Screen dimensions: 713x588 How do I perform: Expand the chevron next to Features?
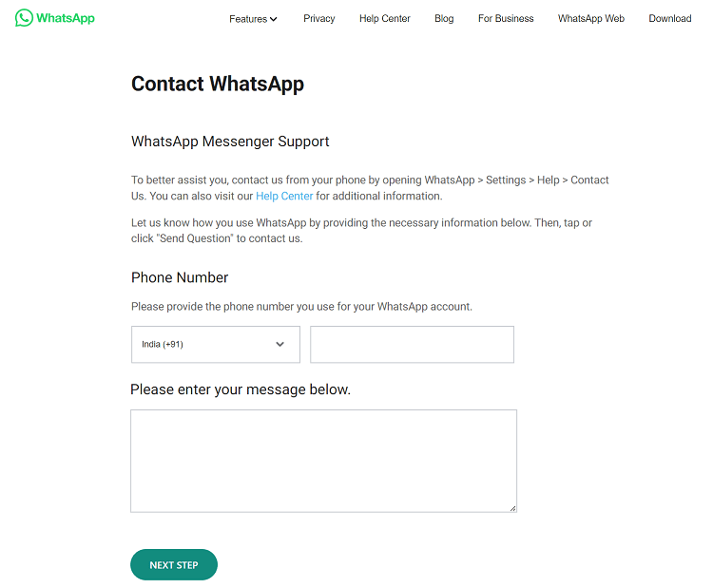(274, 19)
